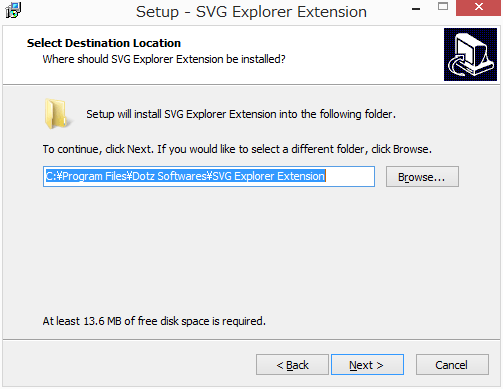Click the computer installer graphic in header
The width and height of the screenshot is (503, 389).
click(x=470, y=54)
